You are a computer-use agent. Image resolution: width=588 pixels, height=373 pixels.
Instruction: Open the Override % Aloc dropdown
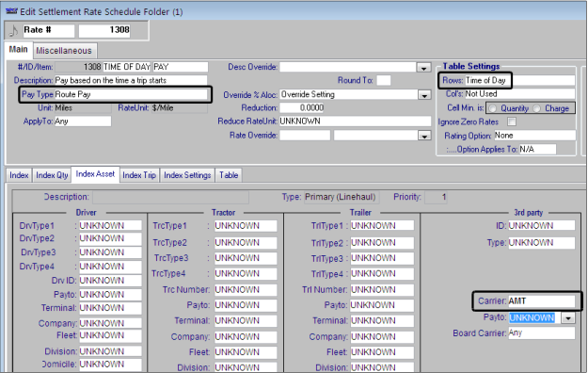pyautogui.click(x=423, y=95)
